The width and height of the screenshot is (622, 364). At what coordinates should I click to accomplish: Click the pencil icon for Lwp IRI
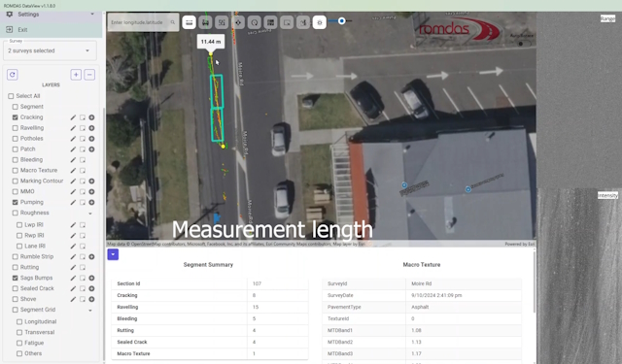[73, 225]
